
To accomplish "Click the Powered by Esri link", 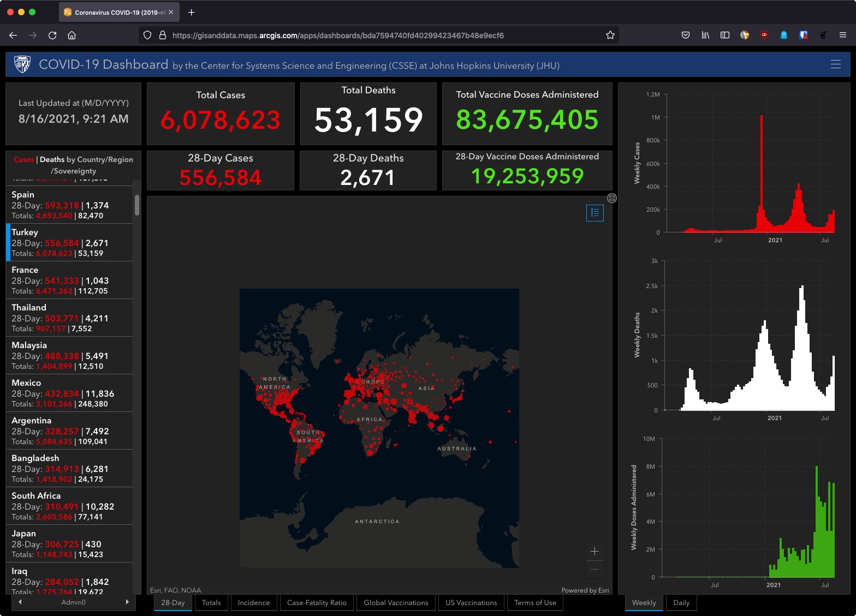I will point(585,590).
